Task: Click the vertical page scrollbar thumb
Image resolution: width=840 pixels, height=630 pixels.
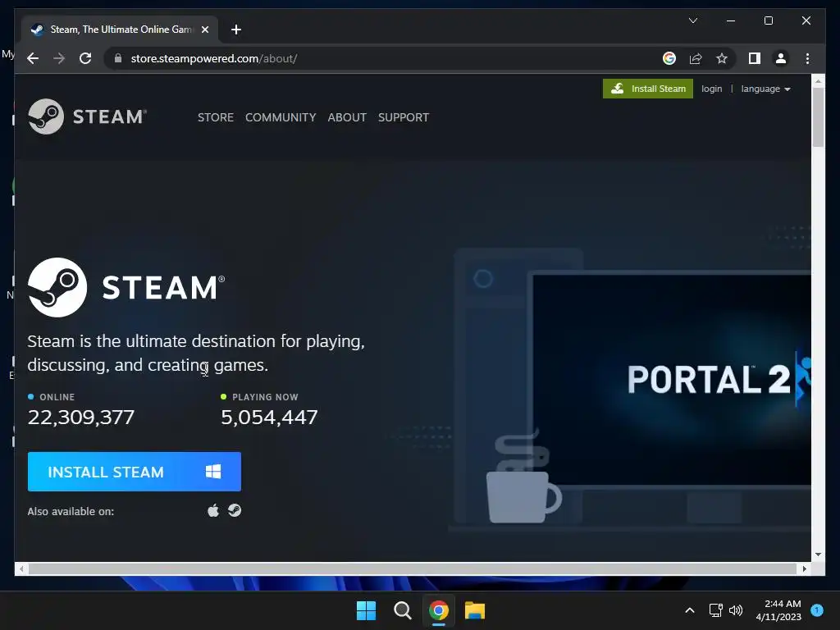Action: tap(818, 116)
